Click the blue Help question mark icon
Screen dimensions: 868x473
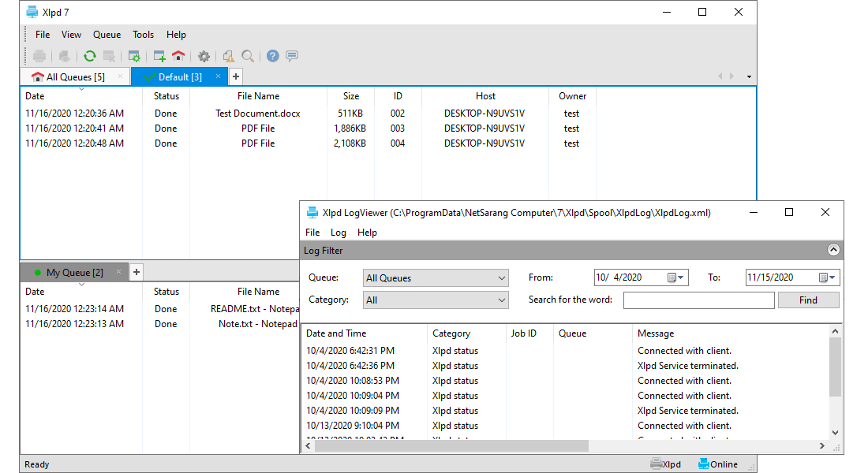click(x=272, y=56)
